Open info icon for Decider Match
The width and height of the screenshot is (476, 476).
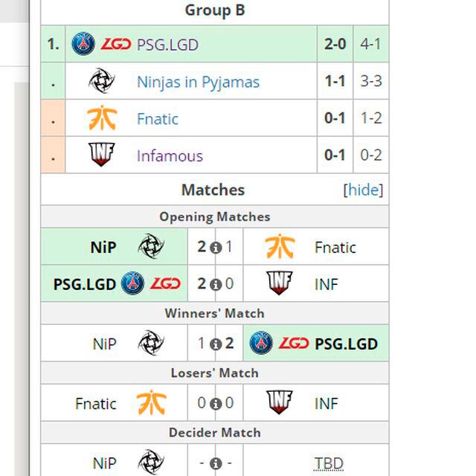click(216, 463)
